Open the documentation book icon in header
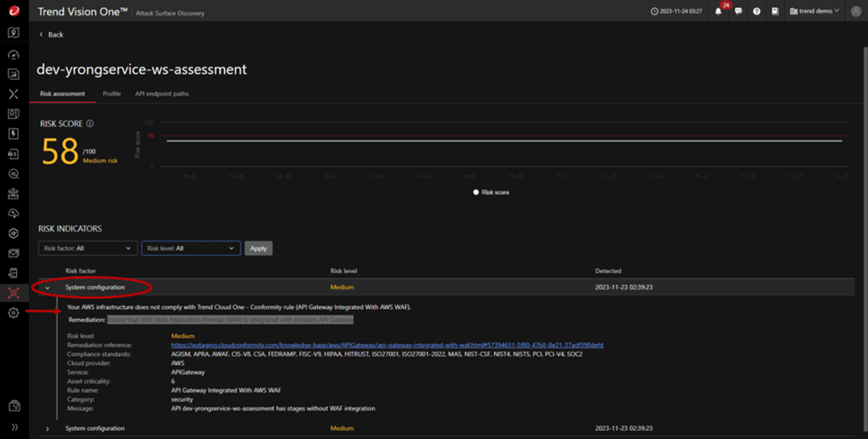Viewport: 868px width, 439px height. pyautogui.click(x=775, y=11)
